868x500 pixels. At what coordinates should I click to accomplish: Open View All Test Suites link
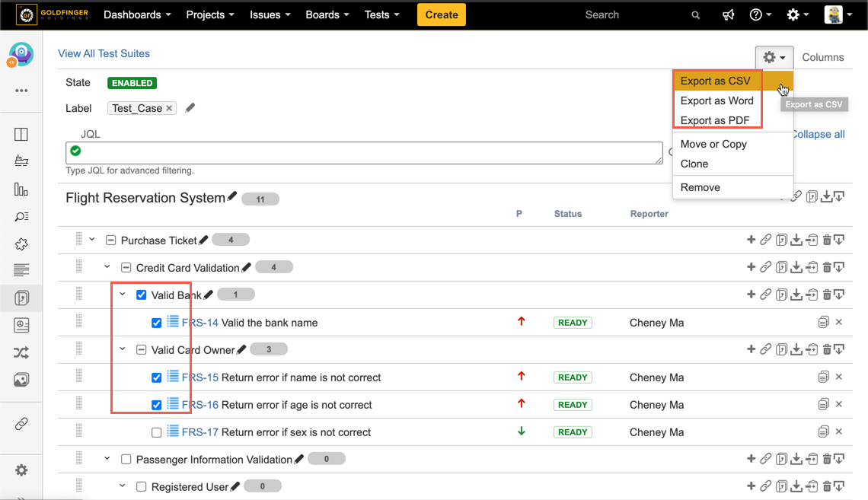(104, 53)
